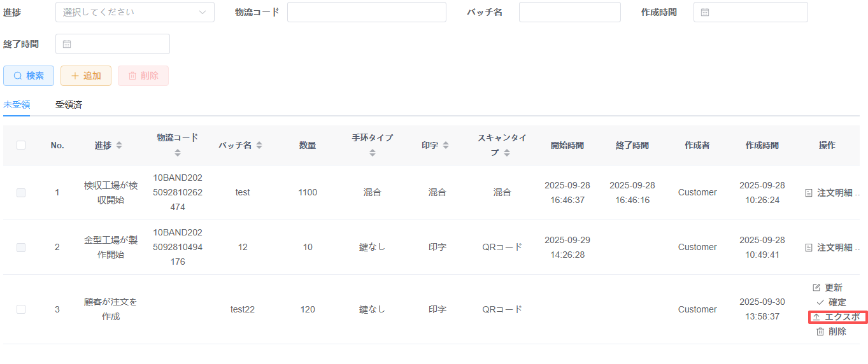Switch to the 受領済 tab

(x=69, y=105)
